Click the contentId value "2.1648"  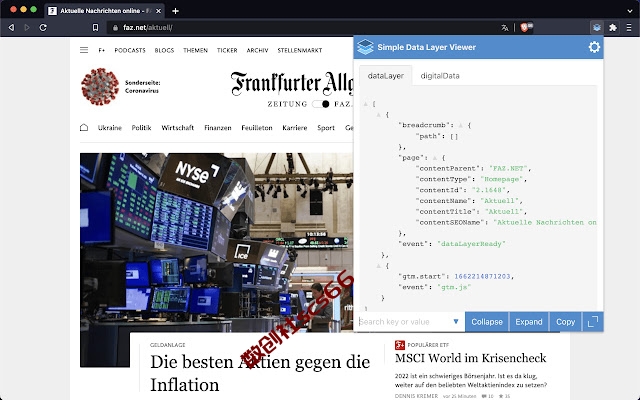[488, 190]
